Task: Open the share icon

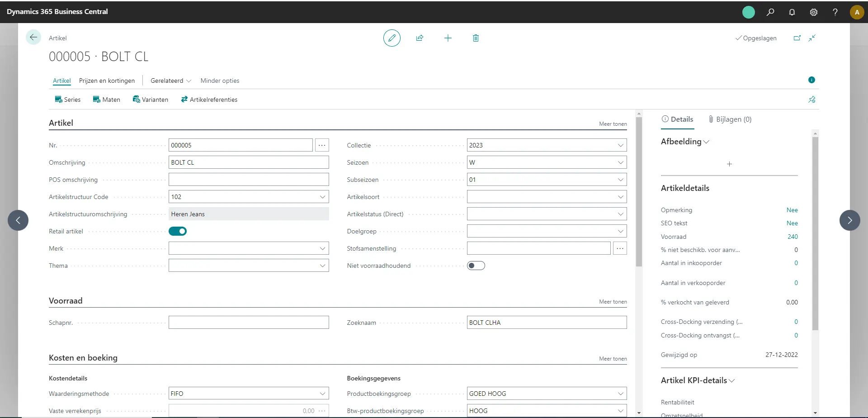Action: pyautogui.click(x=420, y=38)
